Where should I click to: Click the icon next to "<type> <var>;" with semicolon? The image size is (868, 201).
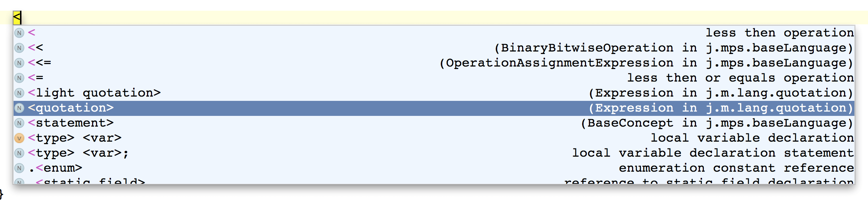coord(19,153)
